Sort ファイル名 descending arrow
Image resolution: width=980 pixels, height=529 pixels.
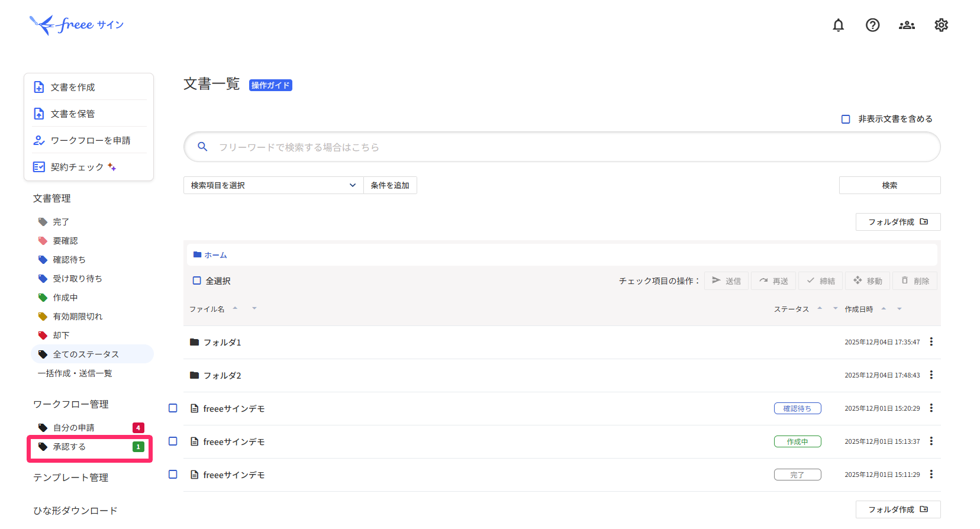[254, 308]
